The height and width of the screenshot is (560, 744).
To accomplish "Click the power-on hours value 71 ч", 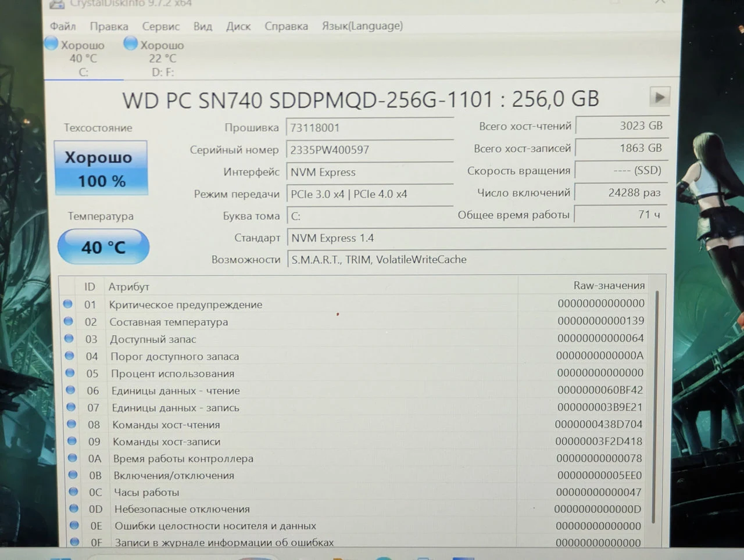I will coord(621,214).
